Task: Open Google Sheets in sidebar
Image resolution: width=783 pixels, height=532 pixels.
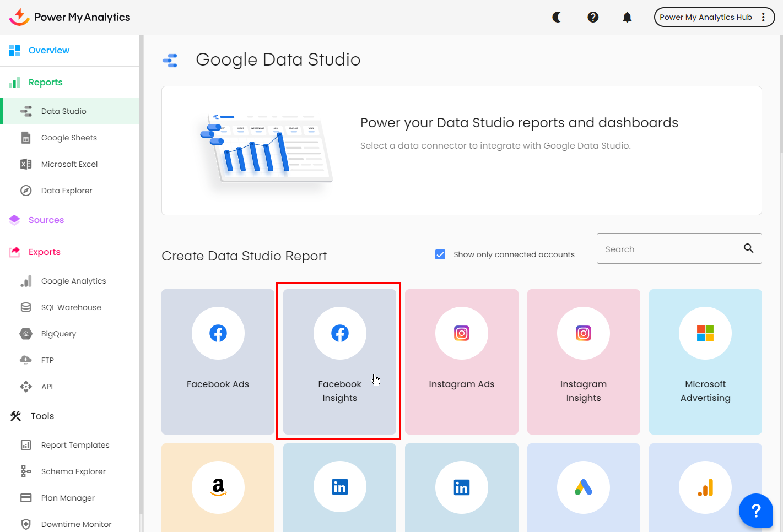Action: pos(69,138)
